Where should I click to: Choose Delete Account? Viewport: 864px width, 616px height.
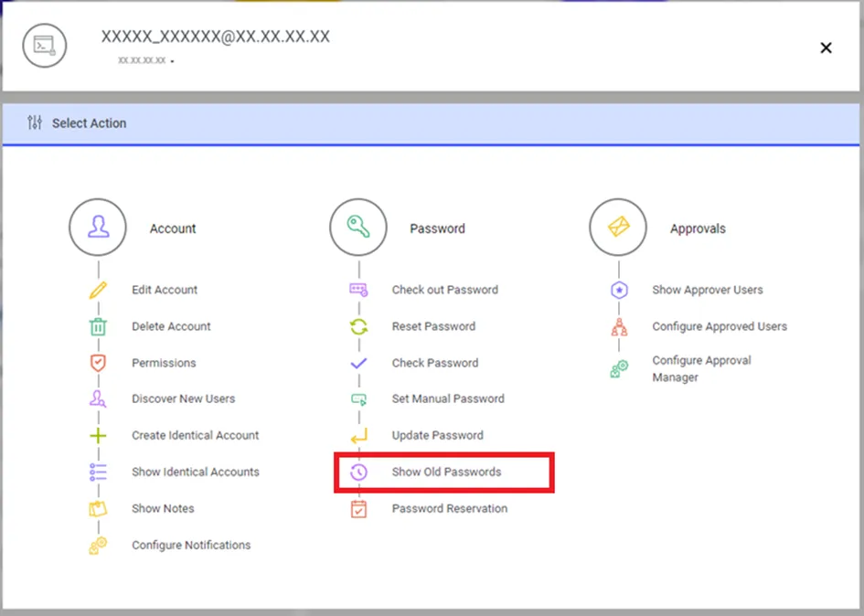point(171,326)
